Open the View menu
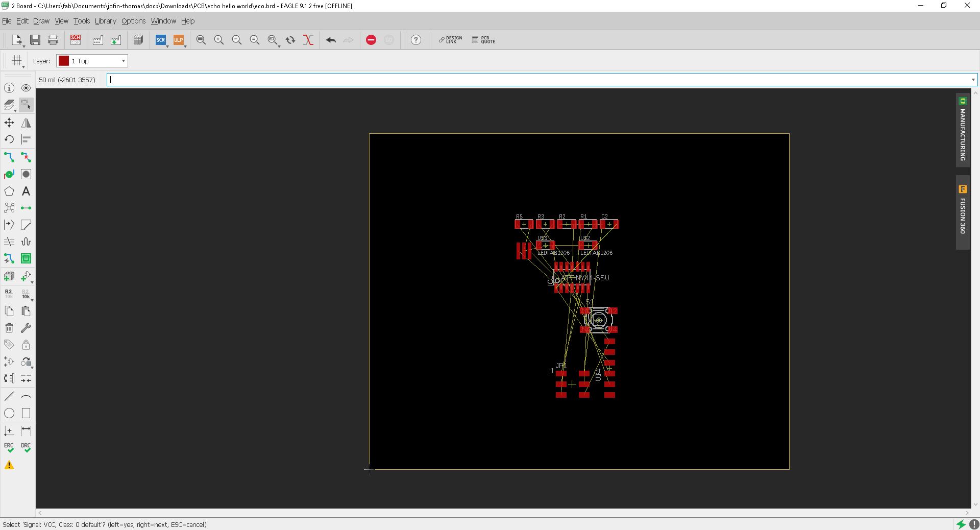 click(61, 21)
